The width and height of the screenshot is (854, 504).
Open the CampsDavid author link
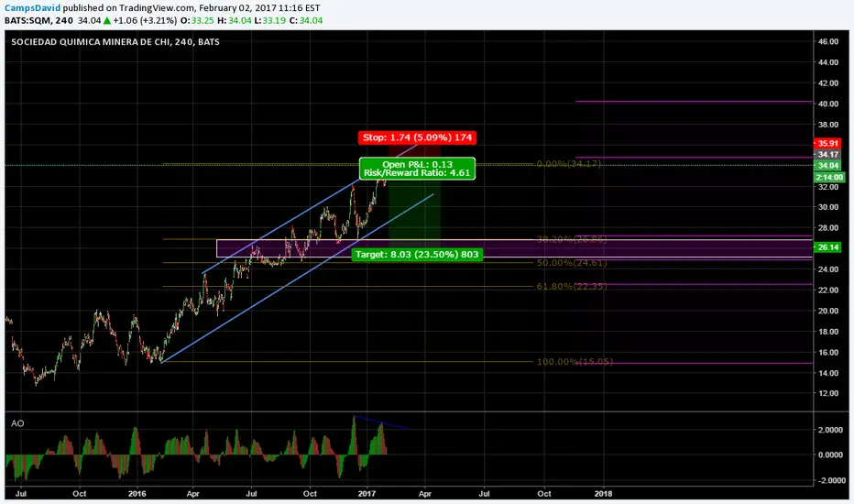pos(33,8)
